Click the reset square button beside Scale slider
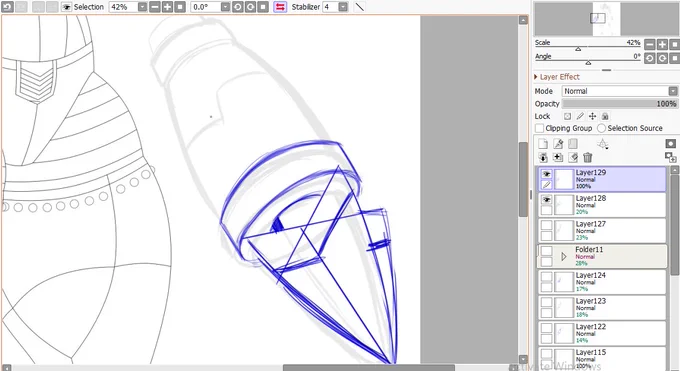Viewport: 680px width, 371px height. pyautogui.click(x=674, y=44)
